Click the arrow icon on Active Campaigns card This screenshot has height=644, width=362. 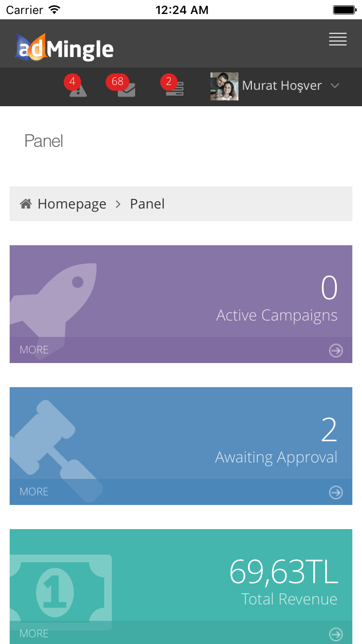click(x=336, y=350)
